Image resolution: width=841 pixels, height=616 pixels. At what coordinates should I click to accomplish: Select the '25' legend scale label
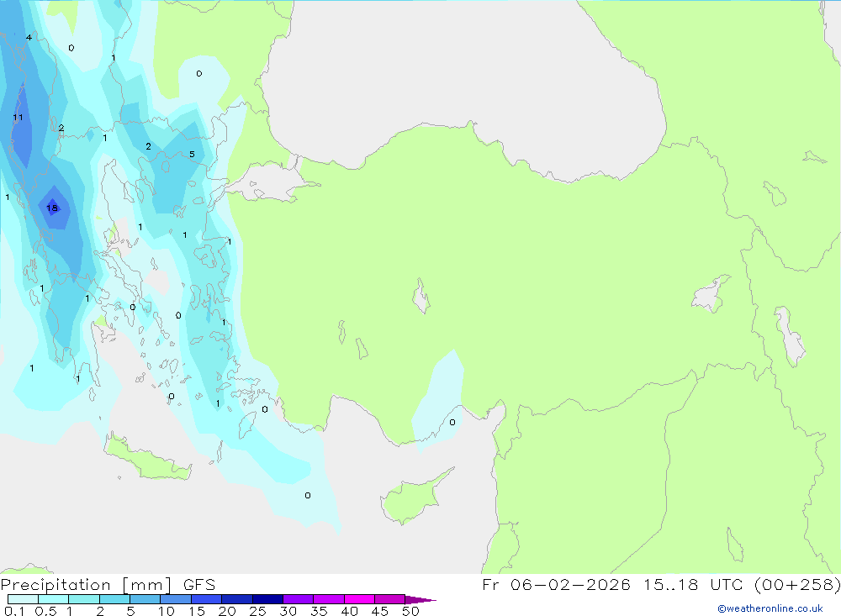tap(257, 611)
